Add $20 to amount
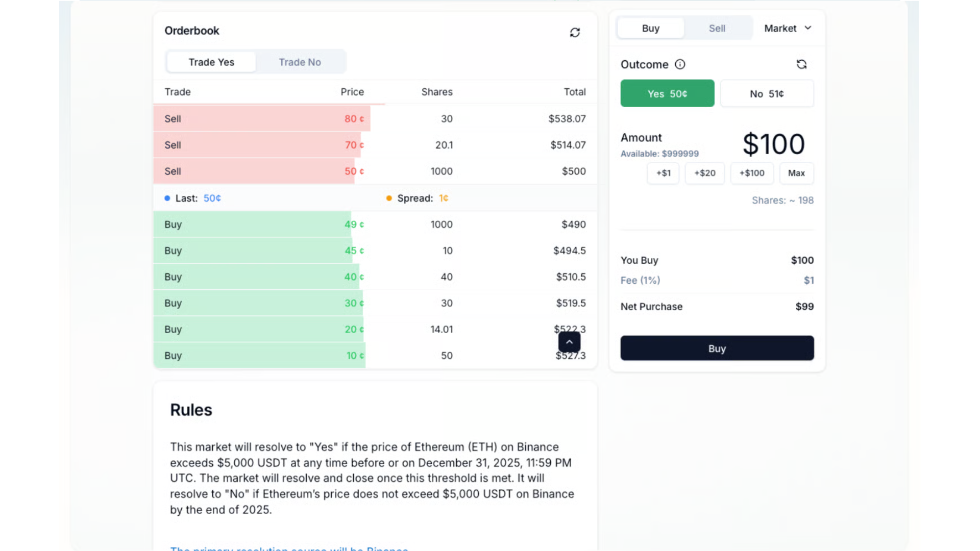Image resolution: width=980 pixels, height=551 pixels. [x=704, y=173]
